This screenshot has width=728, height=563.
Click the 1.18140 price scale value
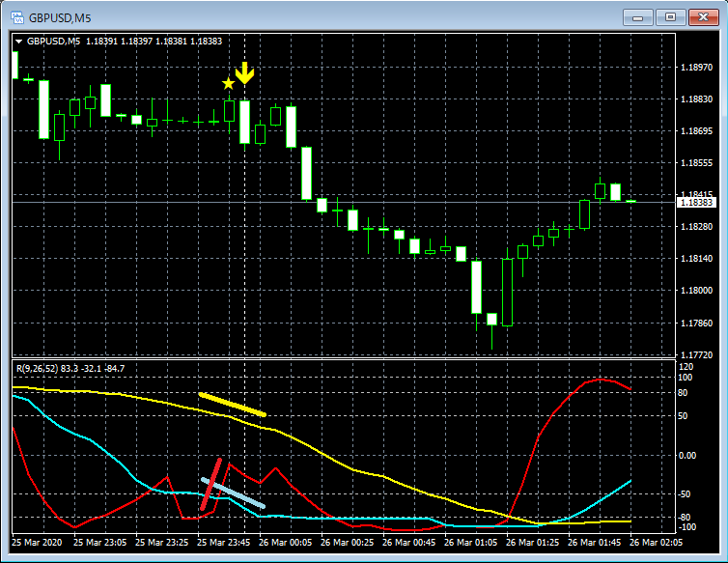696,259
